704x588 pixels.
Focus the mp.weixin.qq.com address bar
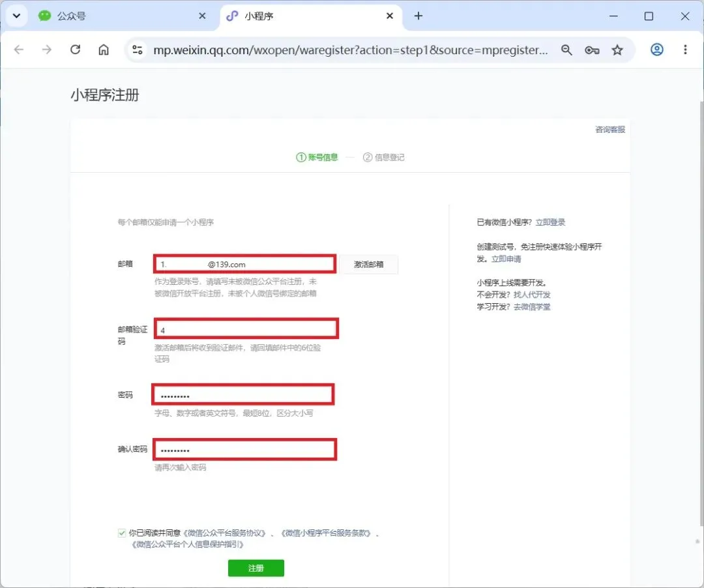tap(350, 50)
